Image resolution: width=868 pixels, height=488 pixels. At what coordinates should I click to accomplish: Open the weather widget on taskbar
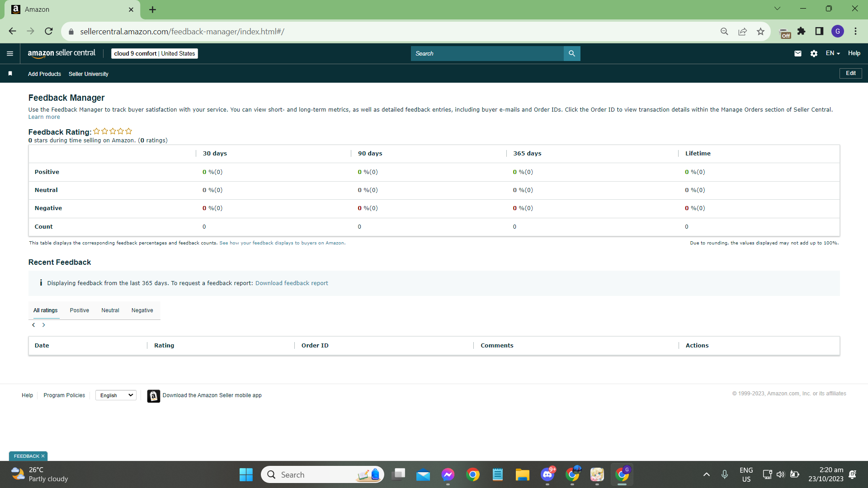[40, 474]
